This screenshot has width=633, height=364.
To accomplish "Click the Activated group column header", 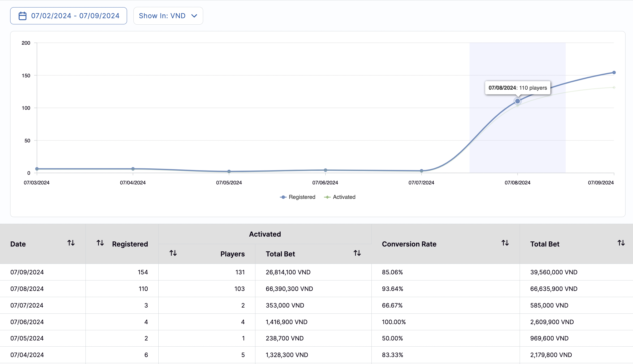I will click(265, 234).
